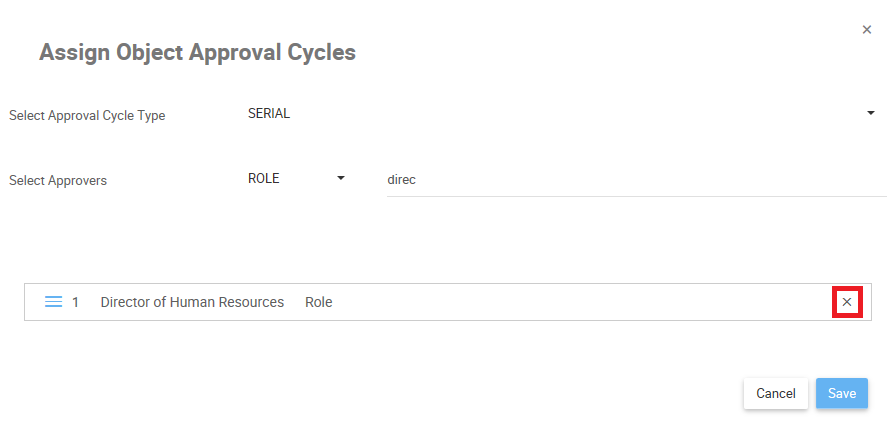This screenshot has height=422, width=896.
Task: Close the Assign Object Approval Cycles dialog
Action: tap(867, 30)
